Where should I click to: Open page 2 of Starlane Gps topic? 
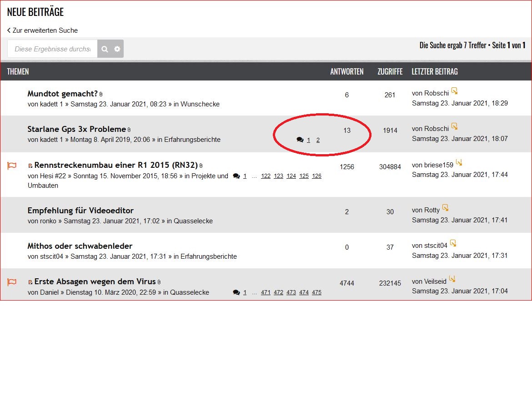pos(318,140)
